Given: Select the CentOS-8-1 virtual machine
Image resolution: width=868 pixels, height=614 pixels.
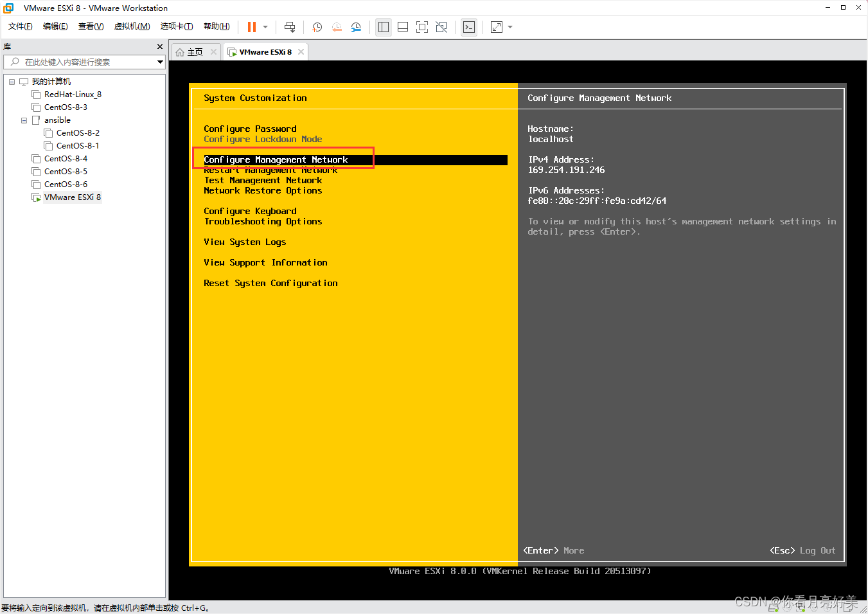Looking at the screenshot, I should 78,146.
